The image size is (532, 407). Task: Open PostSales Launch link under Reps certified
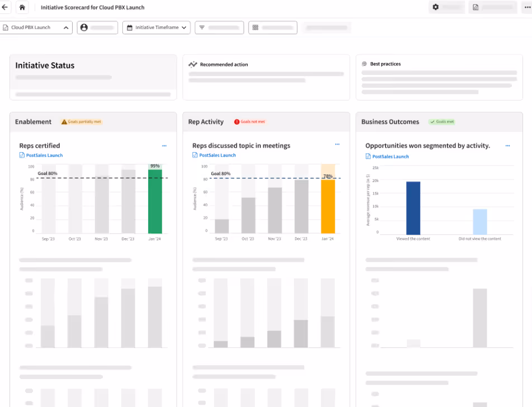41,155
